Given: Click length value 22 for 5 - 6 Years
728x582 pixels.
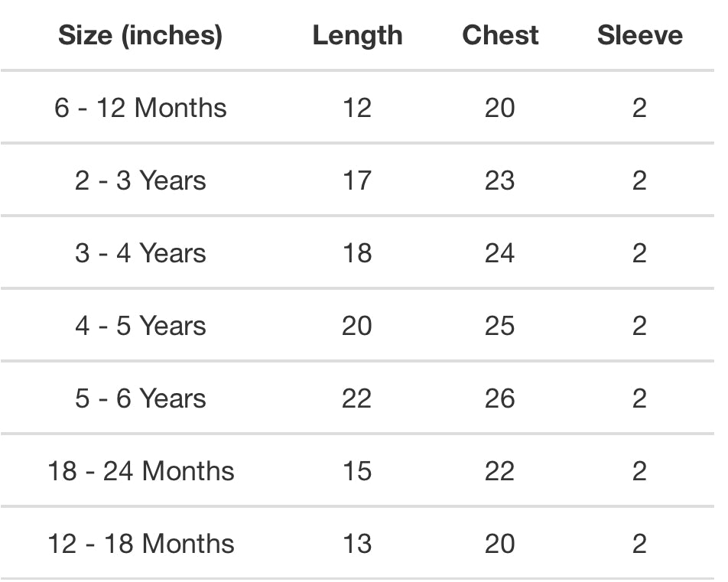Looking at the screenshot, I should [x=357, y=398].
